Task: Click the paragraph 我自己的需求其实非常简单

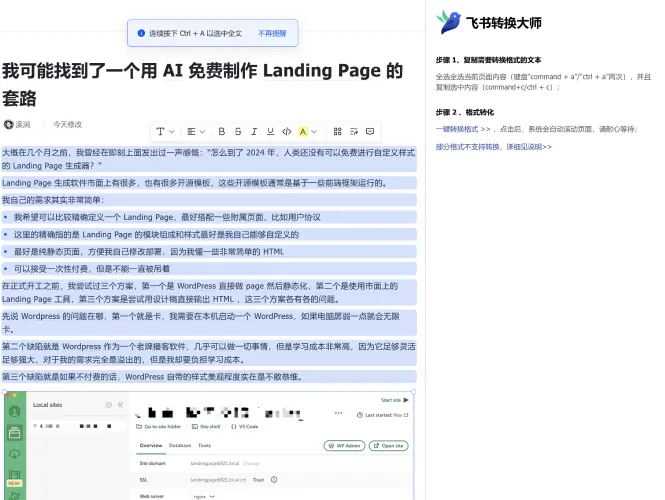Action: click(x=209, y=200)
